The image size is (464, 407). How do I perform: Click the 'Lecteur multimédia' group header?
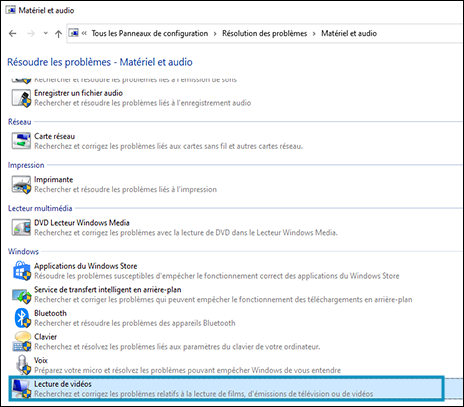coord(40,208)
